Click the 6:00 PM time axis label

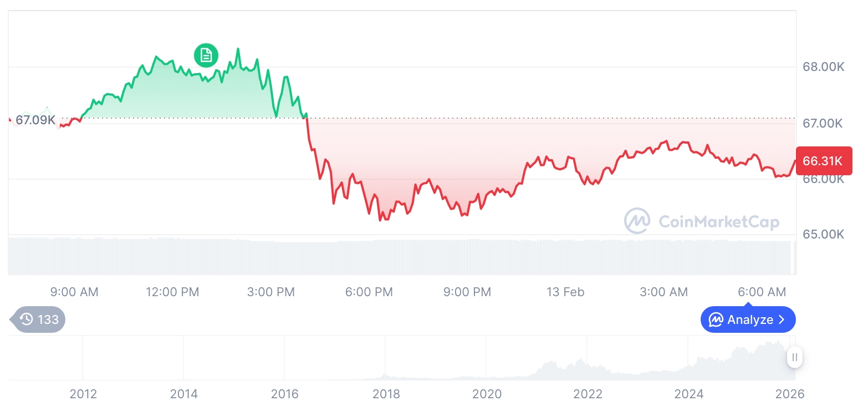click(369, 292)
